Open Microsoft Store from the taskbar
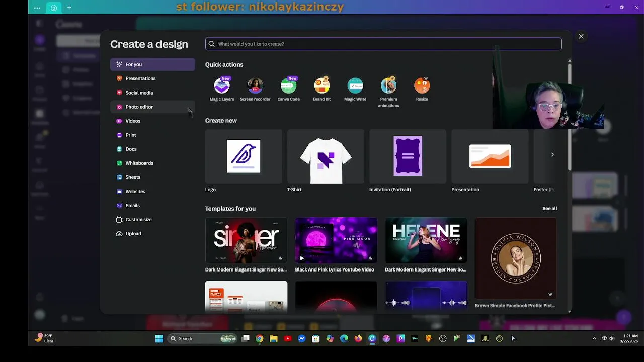The image size is (644, 362). 315,338
